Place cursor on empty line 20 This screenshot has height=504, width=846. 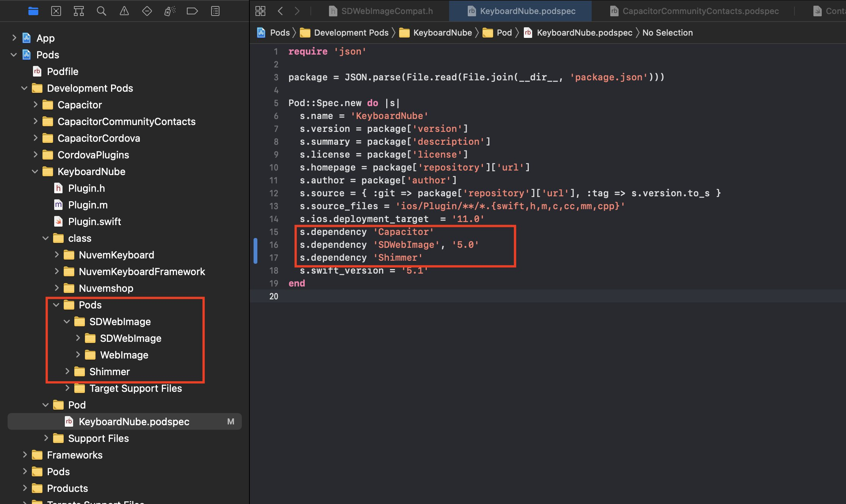548,296
